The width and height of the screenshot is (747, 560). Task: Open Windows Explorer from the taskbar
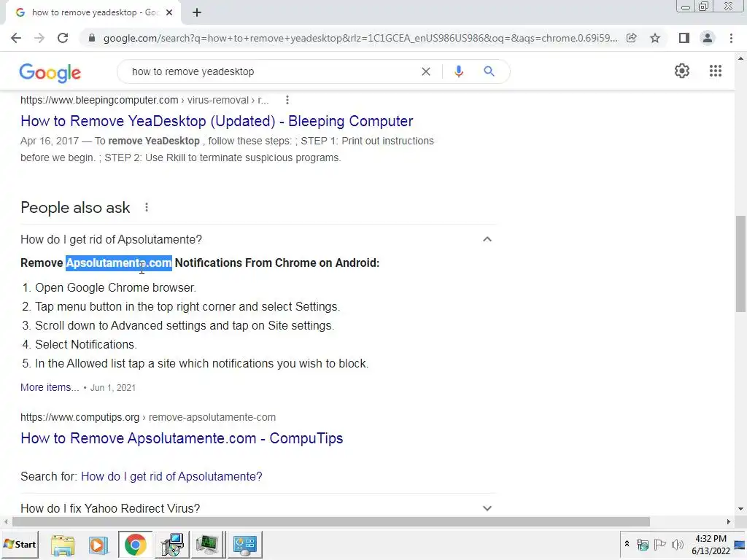63,544
